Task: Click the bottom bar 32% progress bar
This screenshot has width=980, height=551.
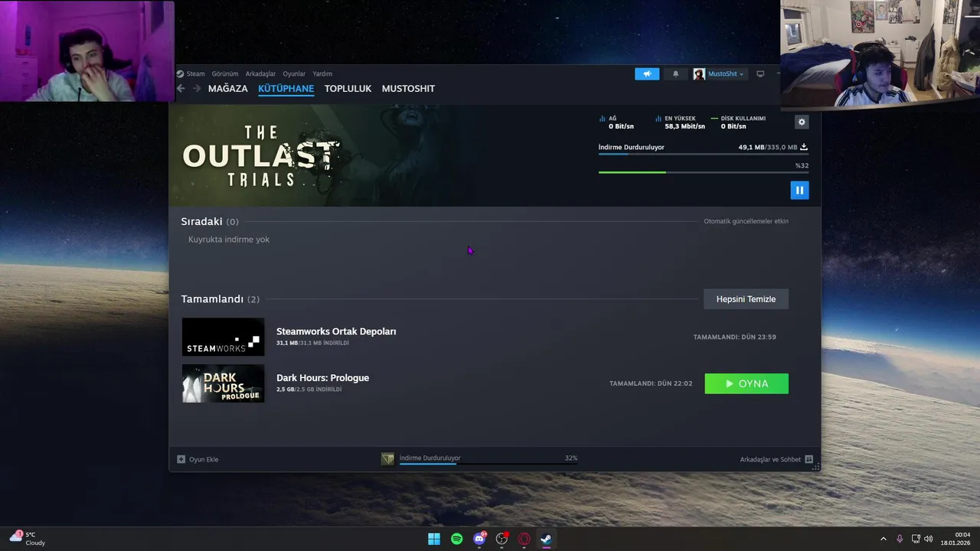Action: point(488,464)
